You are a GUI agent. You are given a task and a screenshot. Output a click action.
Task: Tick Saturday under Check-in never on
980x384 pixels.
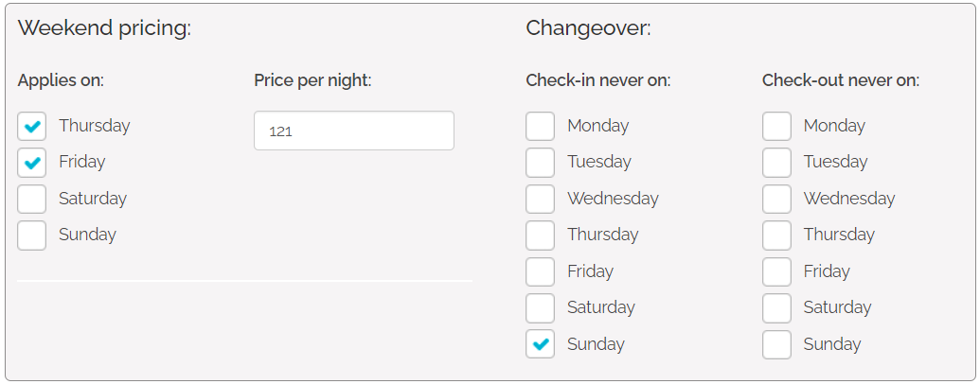[x=541, y=307]
